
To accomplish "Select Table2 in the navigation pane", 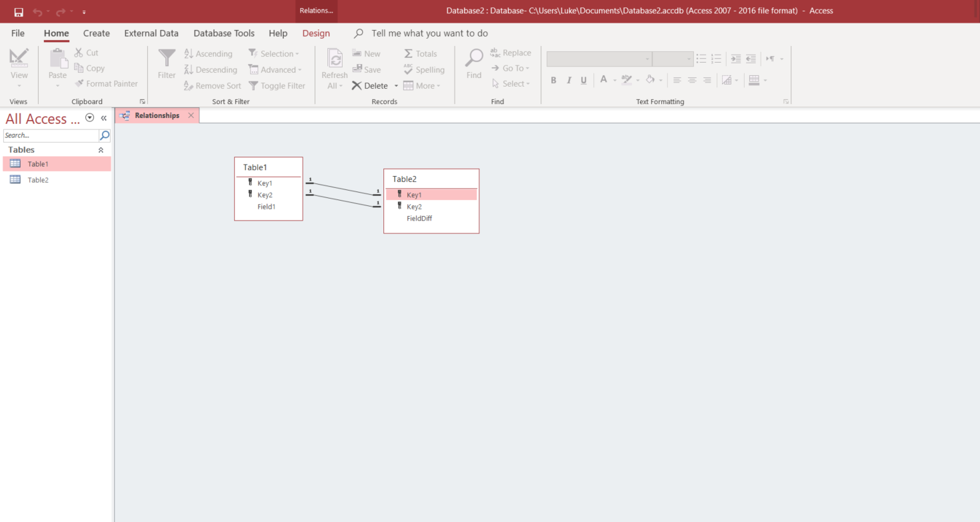I will coord(37,180).
